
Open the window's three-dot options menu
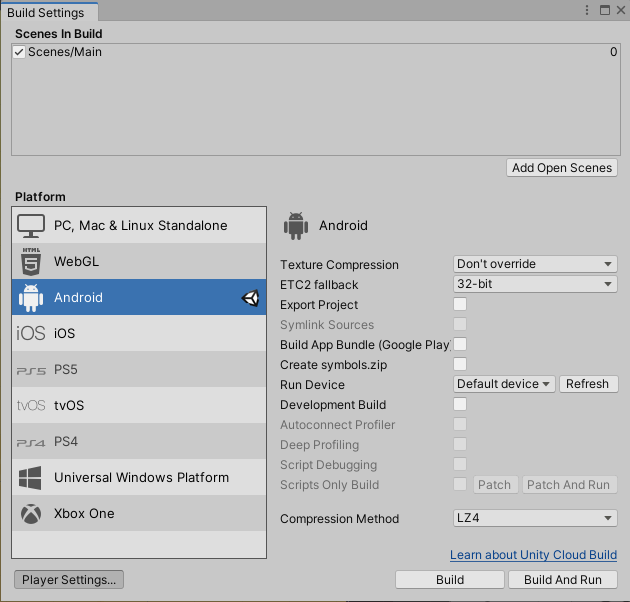[x=587, y=10]
